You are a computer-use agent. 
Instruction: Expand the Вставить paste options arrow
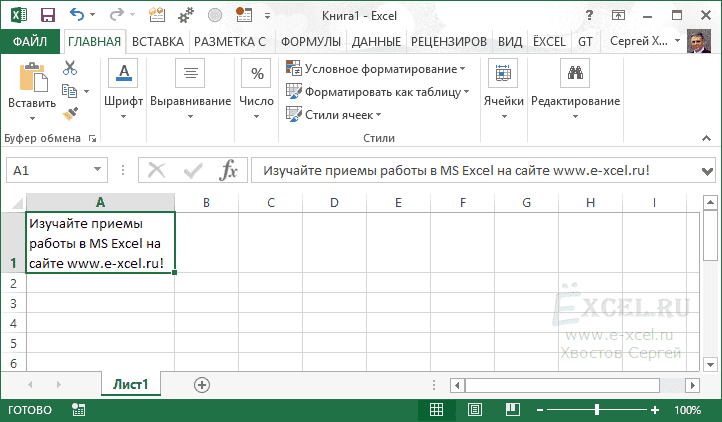32,118
